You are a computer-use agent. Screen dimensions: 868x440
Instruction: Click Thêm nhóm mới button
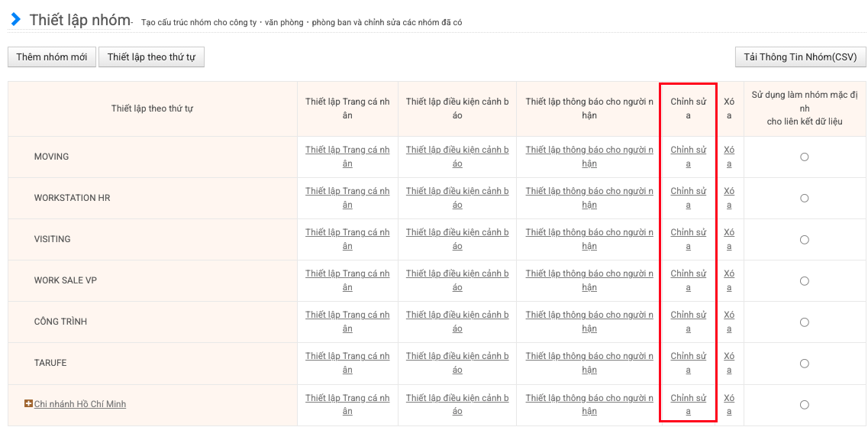tap(52, 57)
